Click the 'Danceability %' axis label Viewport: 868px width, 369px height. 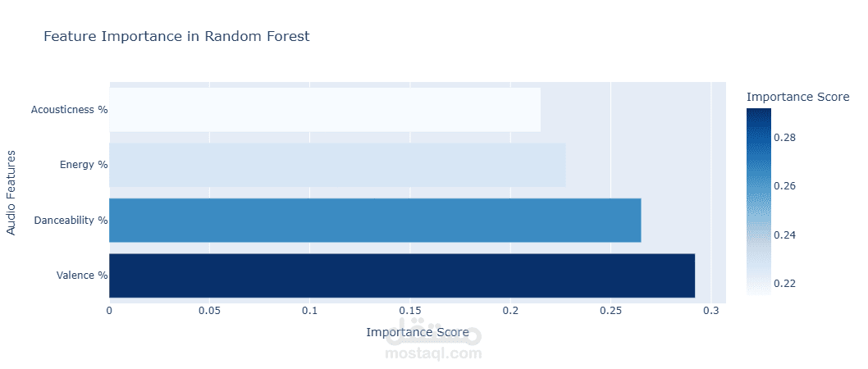[x=71, y=220]
